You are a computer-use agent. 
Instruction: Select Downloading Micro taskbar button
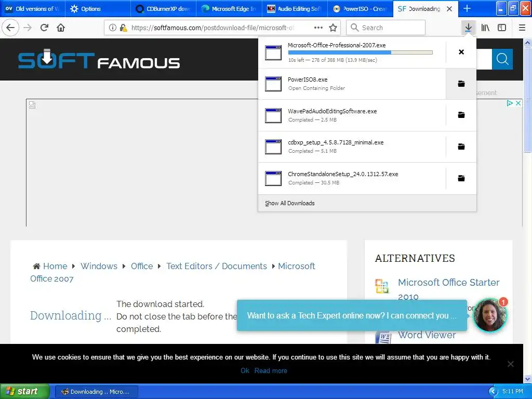[x=96, y=392]
